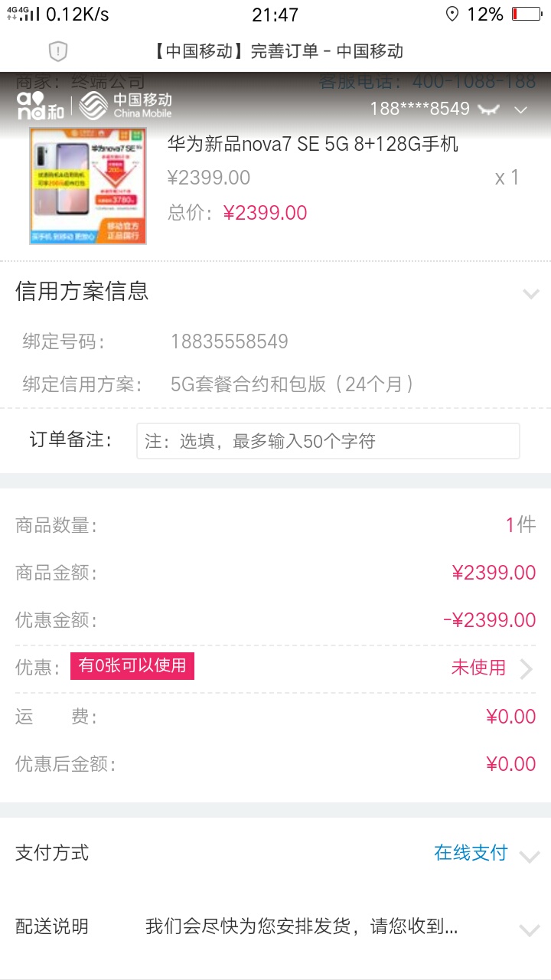Collapse the 信用方案信息 section chevron

click(x=530, y=293)
